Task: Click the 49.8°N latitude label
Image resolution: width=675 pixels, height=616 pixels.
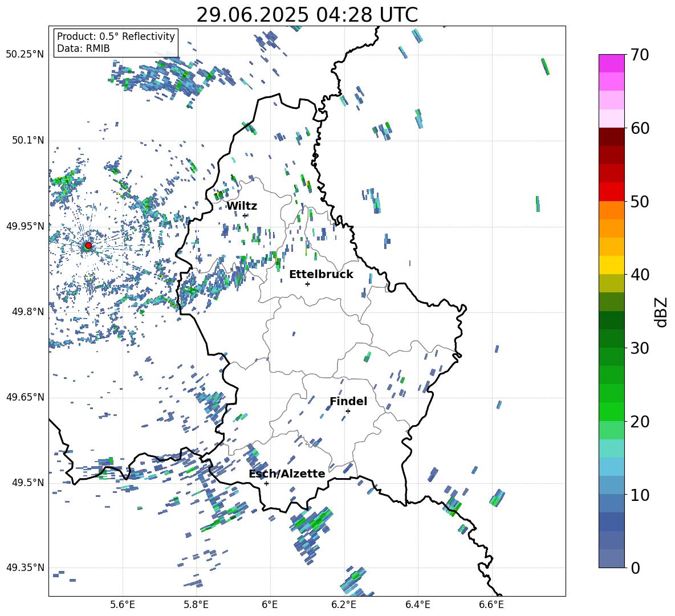Action: point(28,312)
